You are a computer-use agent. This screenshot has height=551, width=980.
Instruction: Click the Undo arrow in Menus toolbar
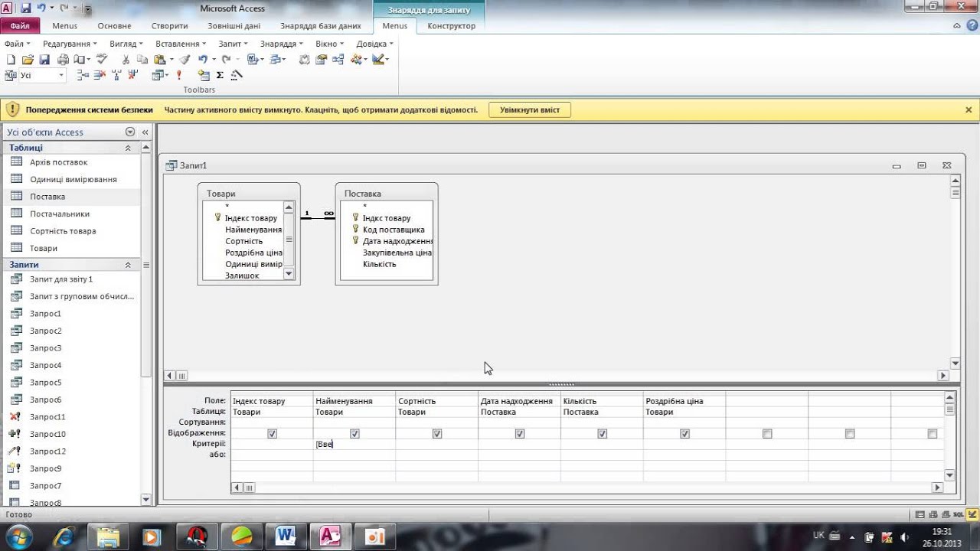tap(203, 60)
